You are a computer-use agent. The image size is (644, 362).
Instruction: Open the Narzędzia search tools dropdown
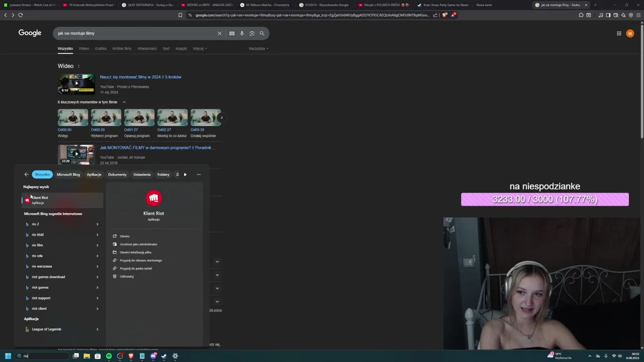[x=259, y=49]
